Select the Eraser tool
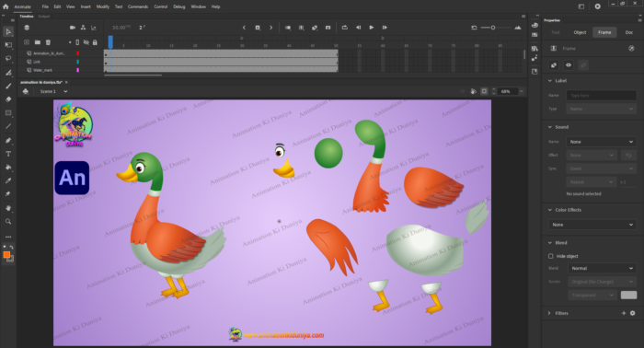This screenshot has width=644, height=348. click(x=8, y=99)
